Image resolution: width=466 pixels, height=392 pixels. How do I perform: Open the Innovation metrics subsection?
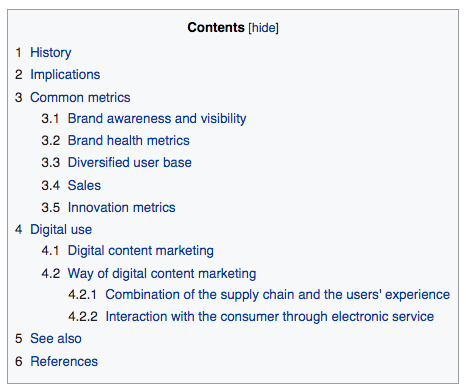click(122, 207)
